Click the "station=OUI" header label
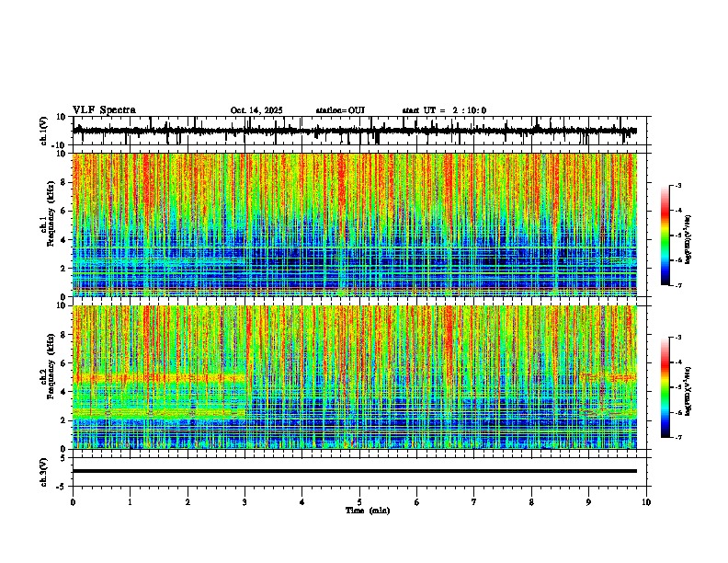Viewport: 728px width, 563px height. [340, 110]
